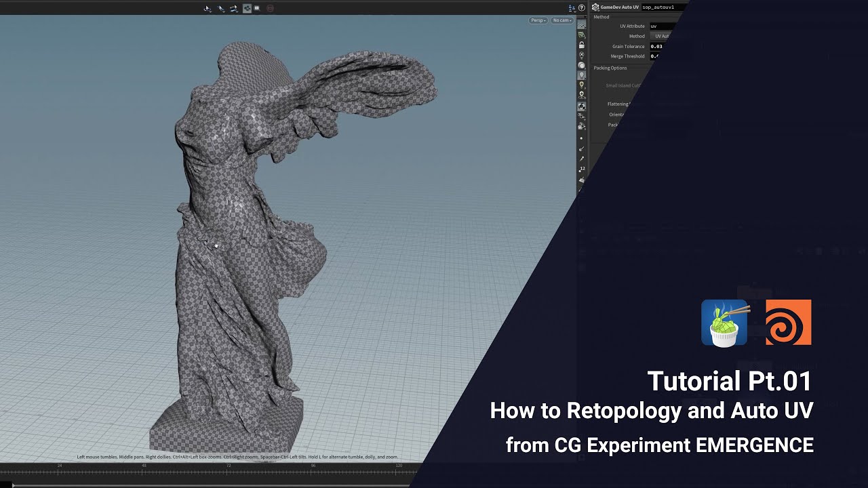Open the Method dropdown showing UV Aut
Image resolution: width=868 pixels, height=488 pixels.
(x=662, y=36)
